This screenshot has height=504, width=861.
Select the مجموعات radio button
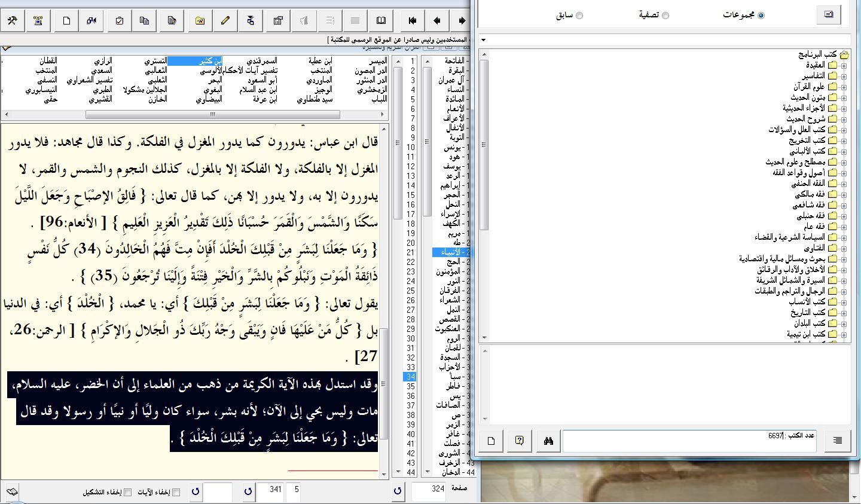click(x=761, y=16)
